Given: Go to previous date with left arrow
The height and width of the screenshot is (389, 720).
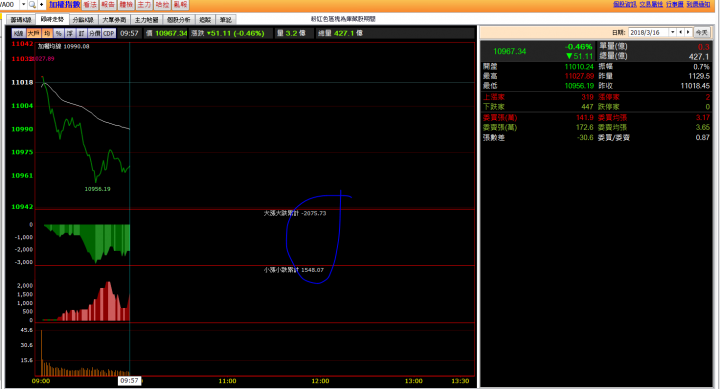Looking at the screenshot, I should (x=681, y=32).
